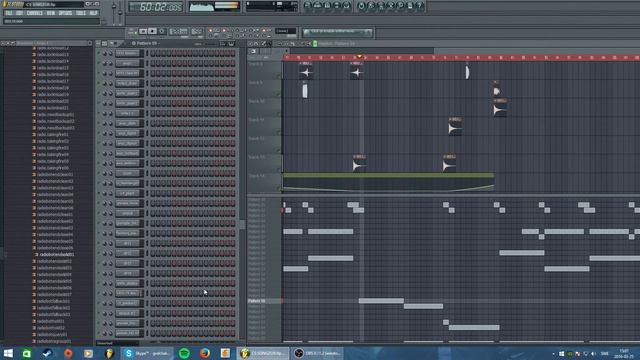Select radio.needbackup03 in browser

tap(56, 128)
